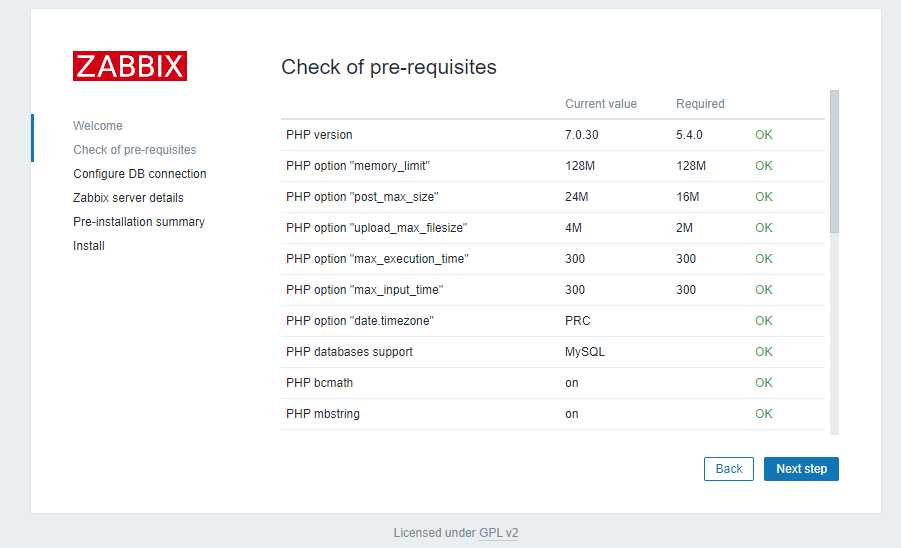
Task: Select Check of pre-requisites in the sidebar
Action: [x=134, y=150]
